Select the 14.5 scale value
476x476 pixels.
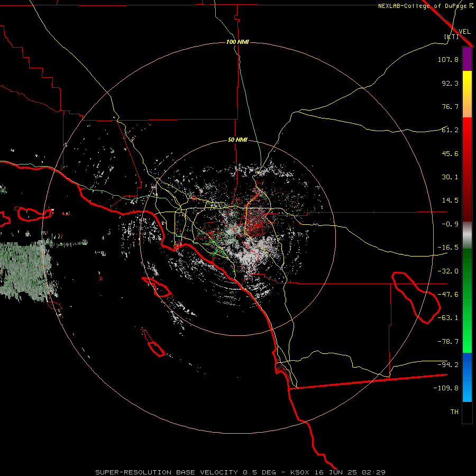[450, 200]
